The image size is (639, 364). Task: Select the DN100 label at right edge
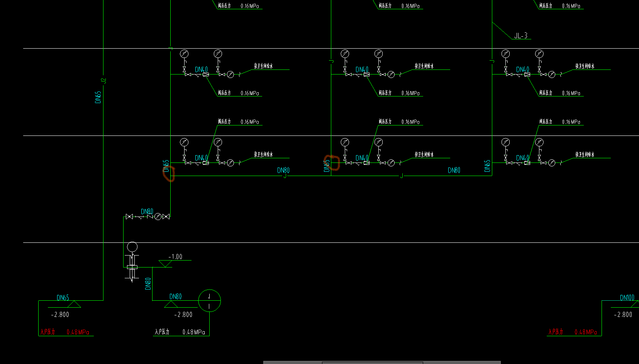[x=627, y=298]
